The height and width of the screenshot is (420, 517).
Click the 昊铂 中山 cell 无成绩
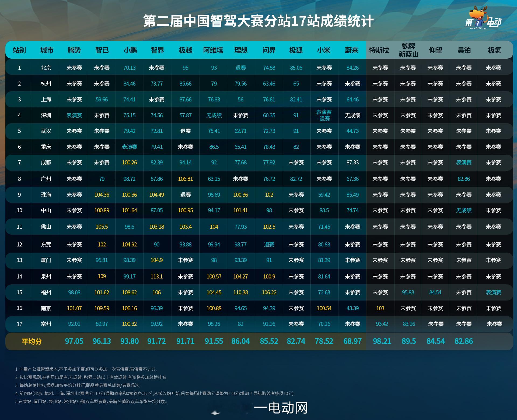[x=464, y=210]
